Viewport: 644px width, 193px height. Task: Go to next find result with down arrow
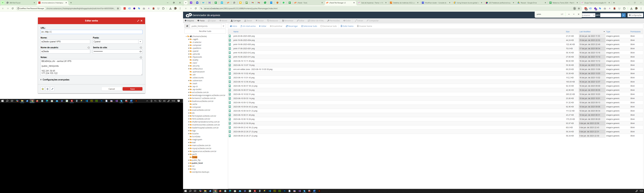(574, 14)
